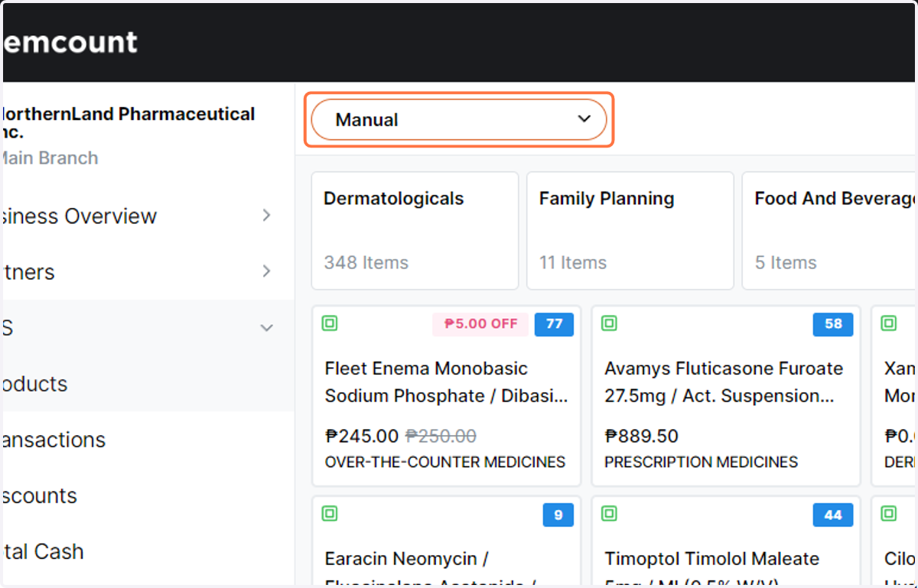Select Fleet Enema Monobasic Sodium Phosphate product

[x=447, y=382]
